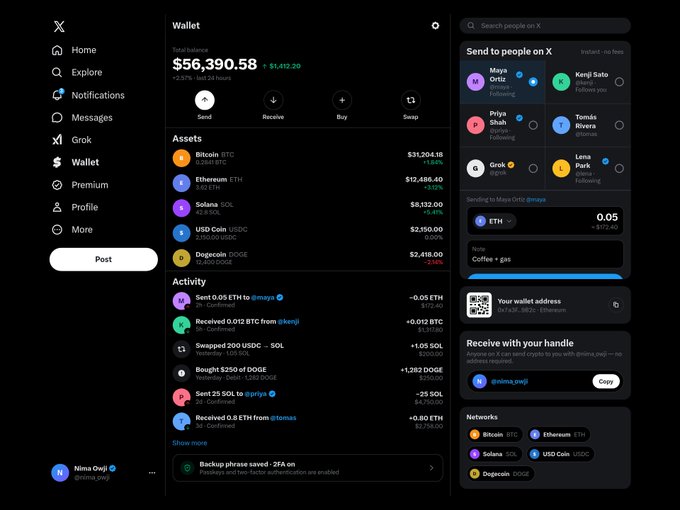This screenshot has height=510, width=680.
Task: Open Notifications bell icon
Action: click(57, 95)
